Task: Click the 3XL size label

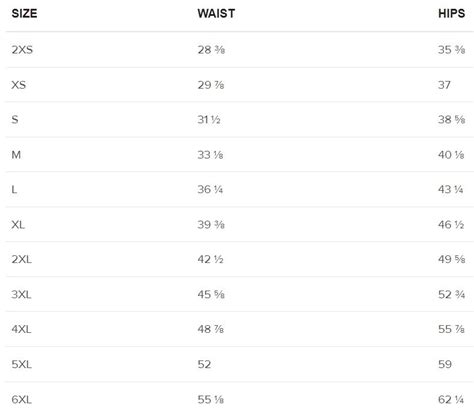Action: coord(21,295)
